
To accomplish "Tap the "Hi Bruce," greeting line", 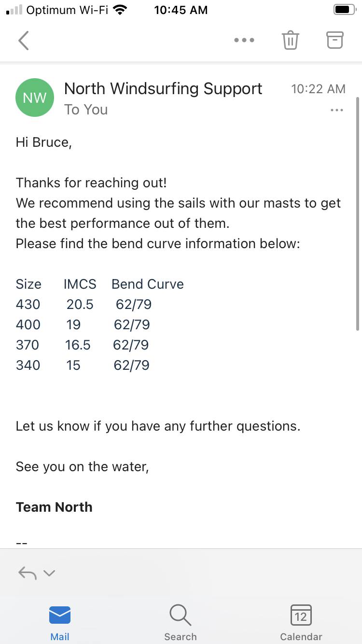I will (x=44, y=142).
